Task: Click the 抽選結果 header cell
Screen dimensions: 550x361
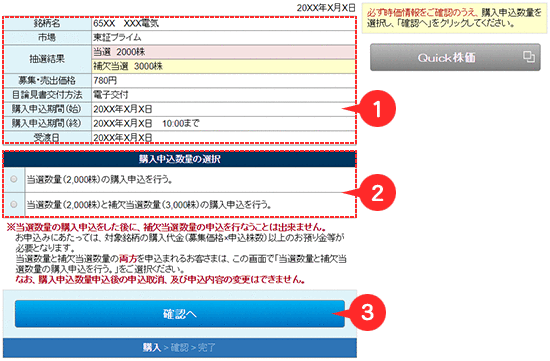Action: 47,59
